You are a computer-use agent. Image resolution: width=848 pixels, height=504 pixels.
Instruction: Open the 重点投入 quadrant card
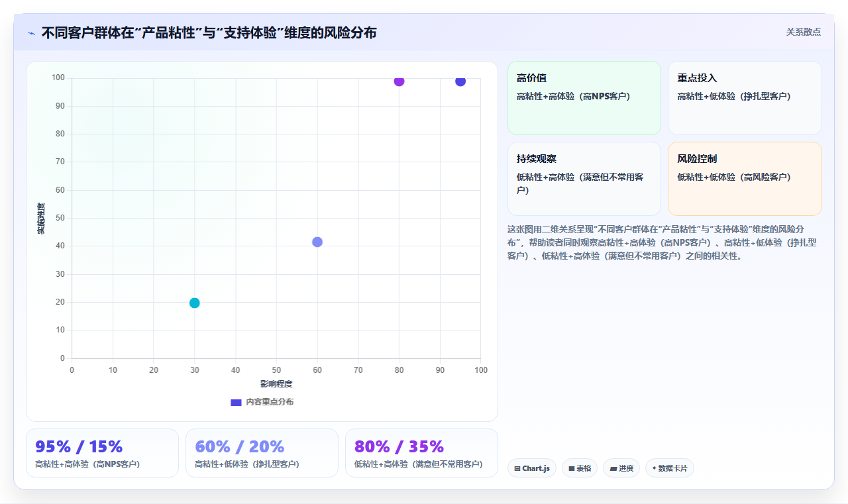pyautogui.click(x=745, y=98)
